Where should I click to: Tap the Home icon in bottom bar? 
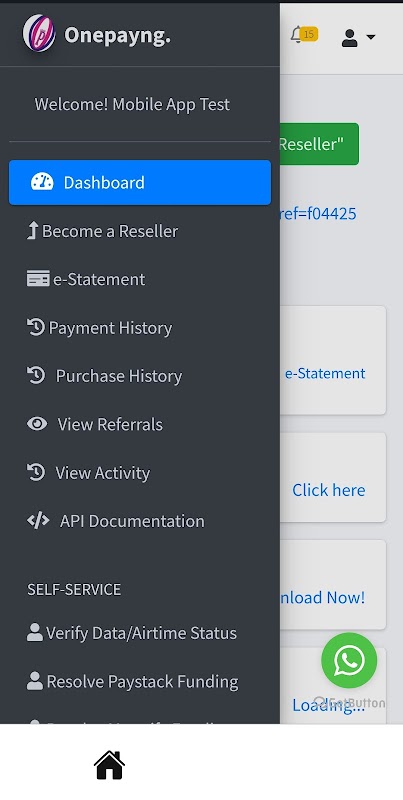109,765
